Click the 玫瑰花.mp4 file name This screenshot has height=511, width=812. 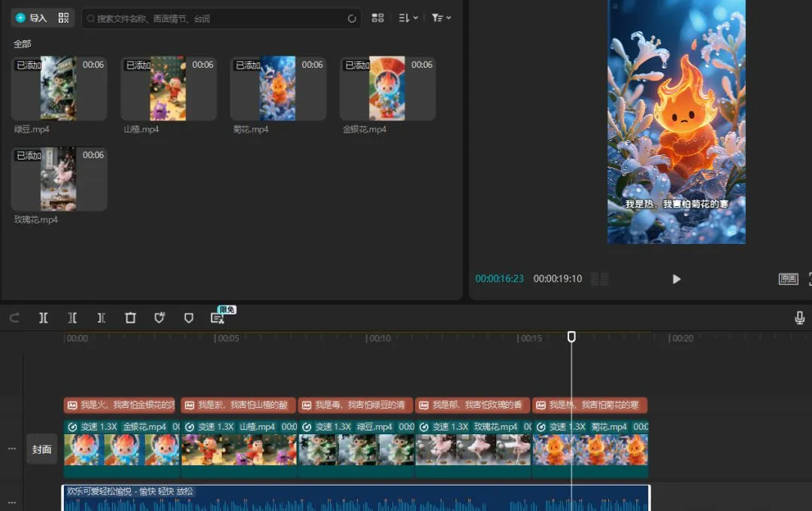coord(36,219)
